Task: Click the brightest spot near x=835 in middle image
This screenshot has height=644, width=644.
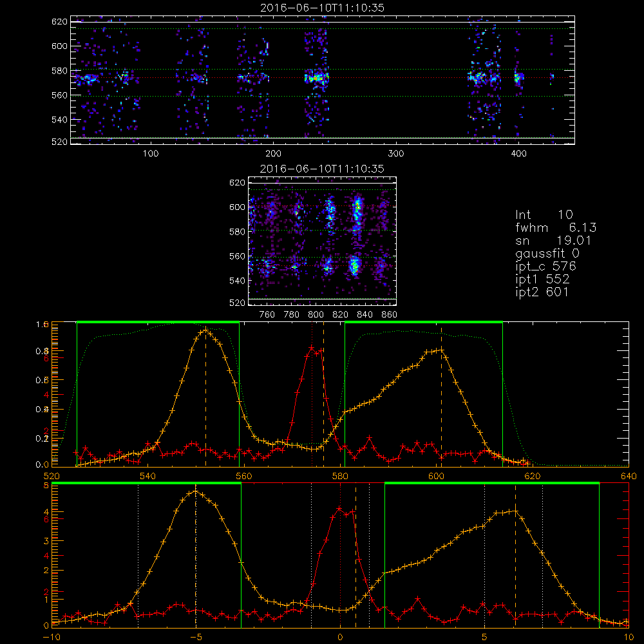Action: point(357,207)
